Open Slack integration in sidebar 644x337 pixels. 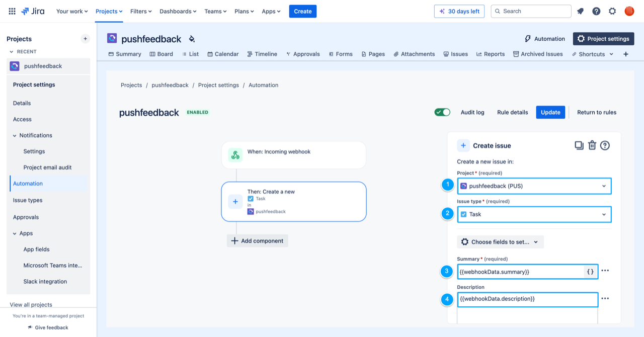point(45,282)
